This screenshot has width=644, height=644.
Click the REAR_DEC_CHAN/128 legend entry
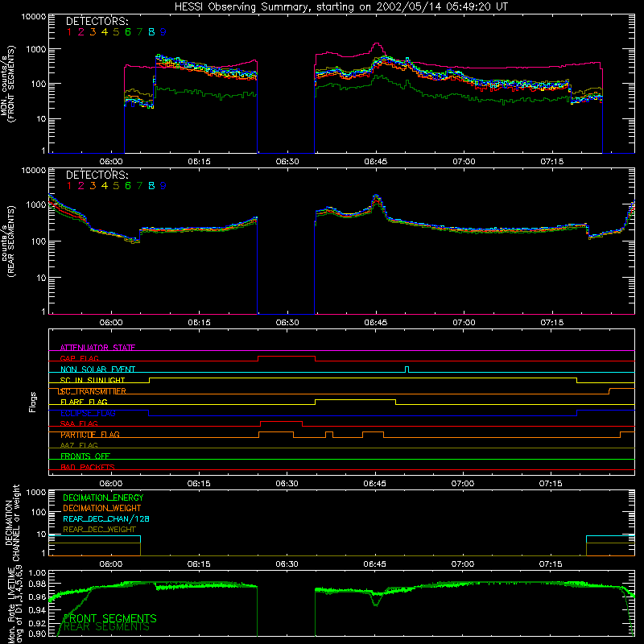106,518
